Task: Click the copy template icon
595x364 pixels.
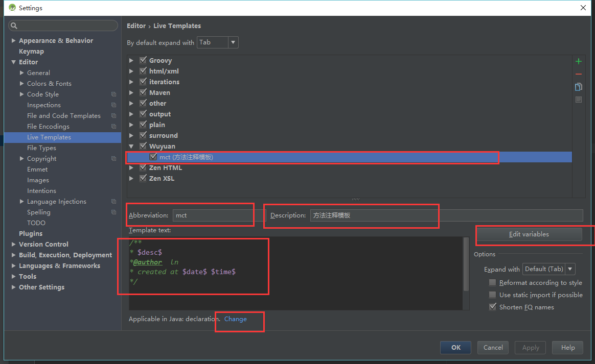Action: [578, 87]
